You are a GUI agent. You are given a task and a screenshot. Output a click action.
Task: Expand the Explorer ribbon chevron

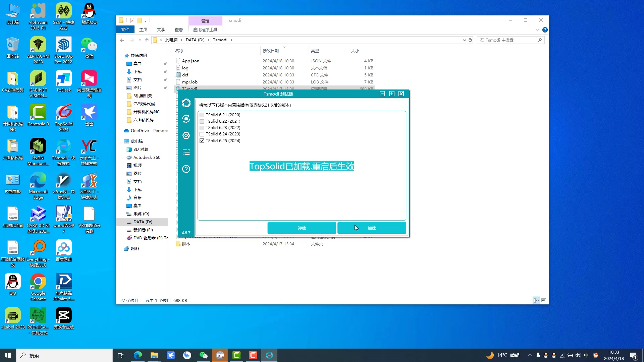pos(538,30)
